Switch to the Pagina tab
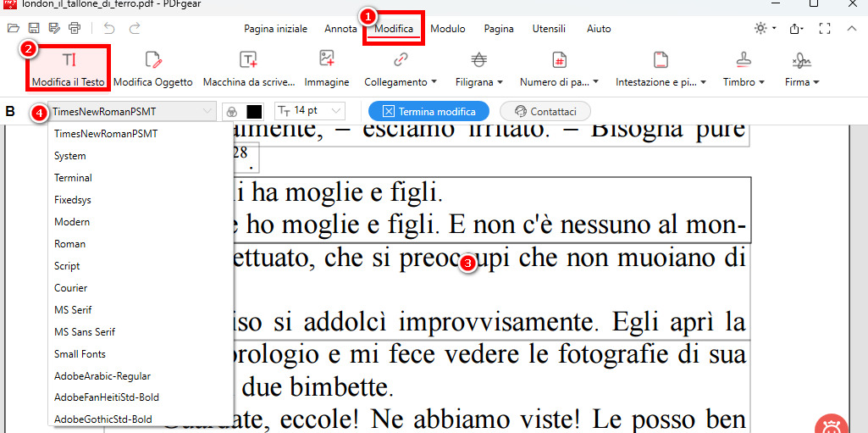Screen dimensions: 868x433 (499, 29)
